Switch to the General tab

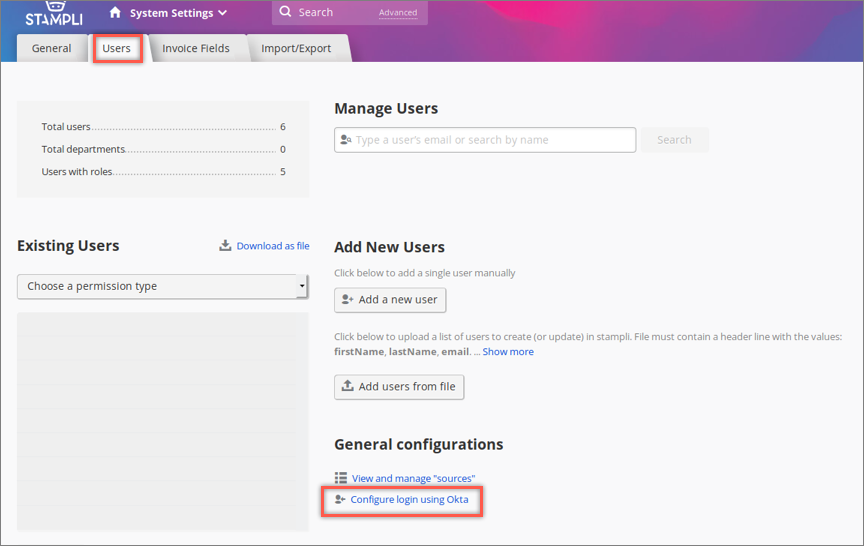(51, 48)
